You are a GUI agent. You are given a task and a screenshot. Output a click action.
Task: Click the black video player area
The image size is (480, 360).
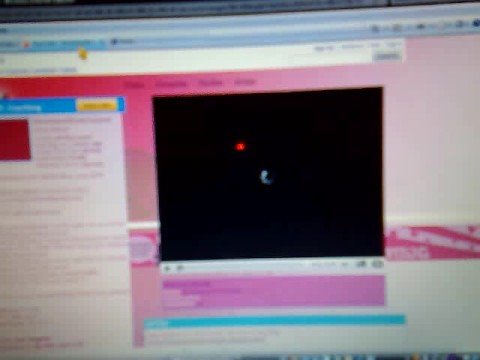coord(269,175)
